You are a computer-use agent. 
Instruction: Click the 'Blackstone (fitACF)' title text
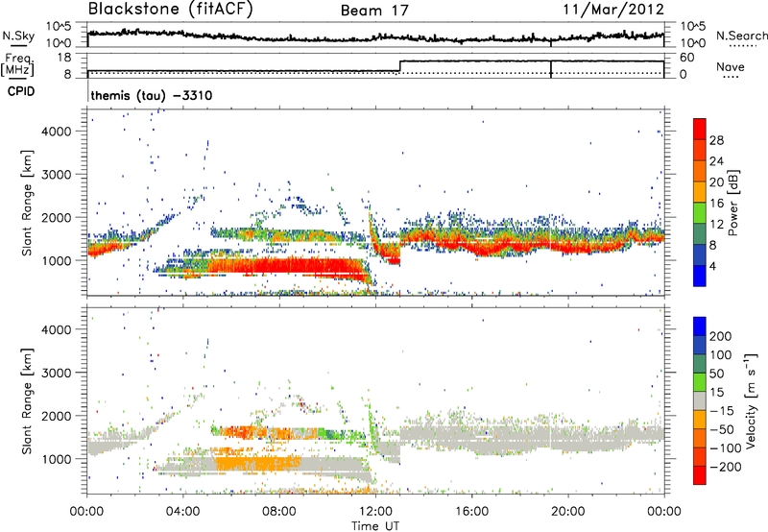[x=170, y=10]
